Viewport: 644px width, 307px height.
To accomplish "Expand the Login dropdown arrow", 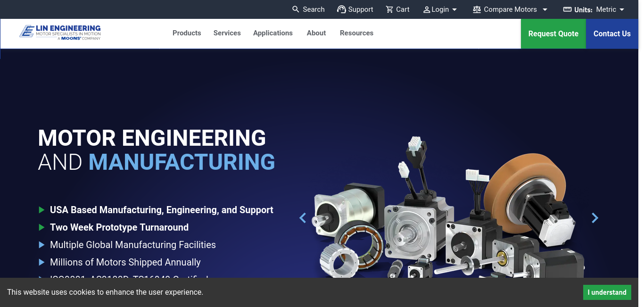I will 454,9.
